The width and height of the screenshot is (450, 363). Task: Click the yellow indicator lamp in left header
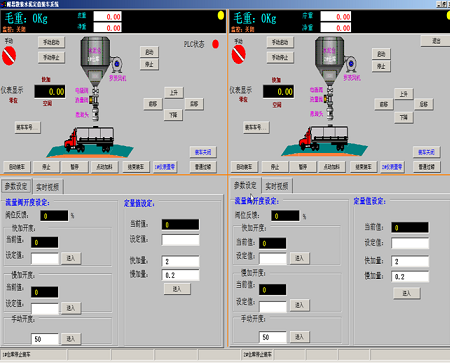point(221,15)
